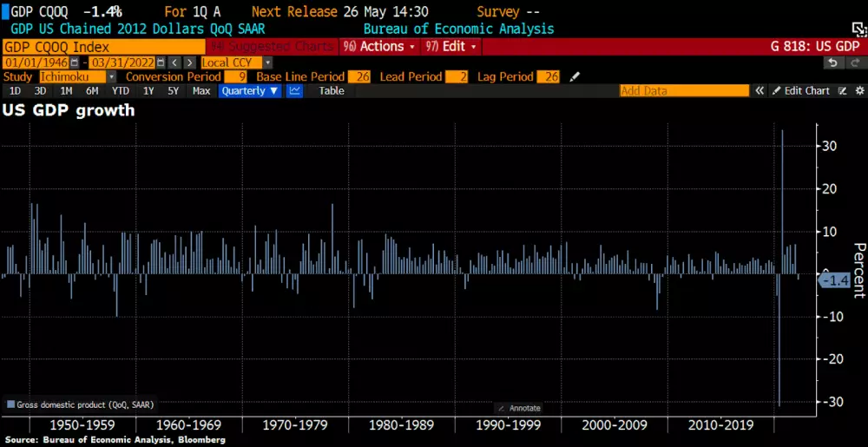This screenshot has height=447, width=868.
Task: Select the 5Y time range
Action: pyautogui.click(x=174, y=91)
